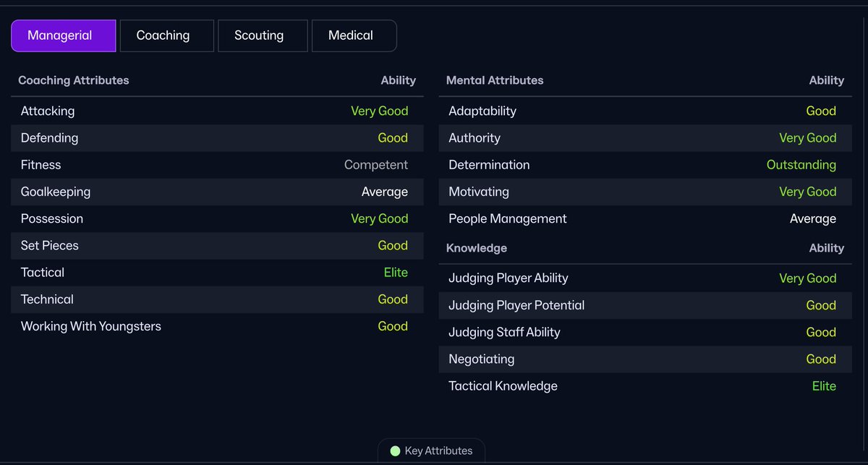
Task: Select the Attacking attribute row
Action: pos(217,111)
